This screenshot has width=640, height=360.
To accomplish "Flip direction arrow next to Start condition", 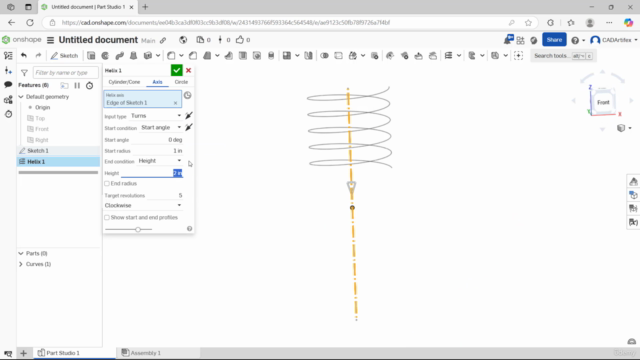I will pos(189,128).
